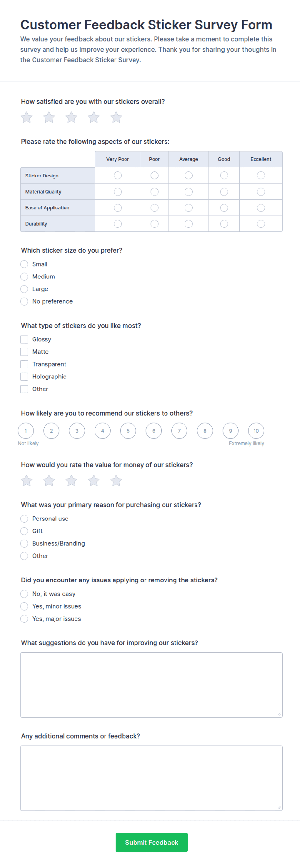Click the first star for value for money
The width and height of the screenshot is (300, 868).
[x=26, y=480]
